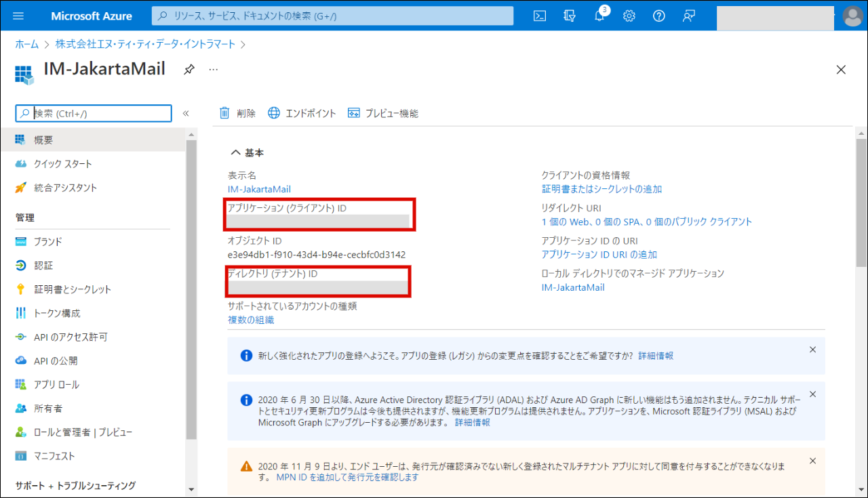Open the feedback icon in top bar
Image resolution: width=868 pixels, height=498 pixels.
[x=689, y=16]
